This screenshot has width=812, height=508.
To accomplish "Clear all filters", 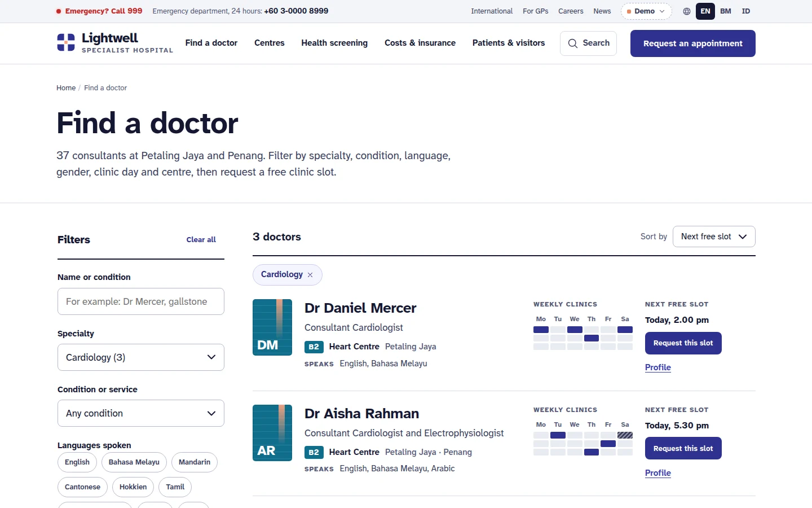I will coord(201,240).
